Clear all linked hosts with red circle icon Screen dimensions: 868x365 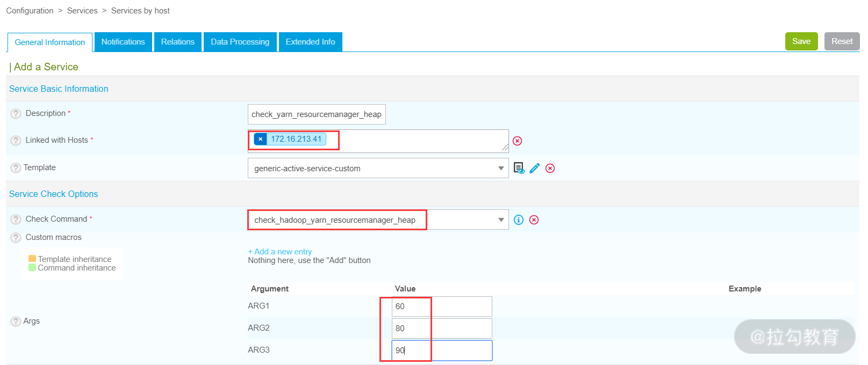[x=517, y=141]
